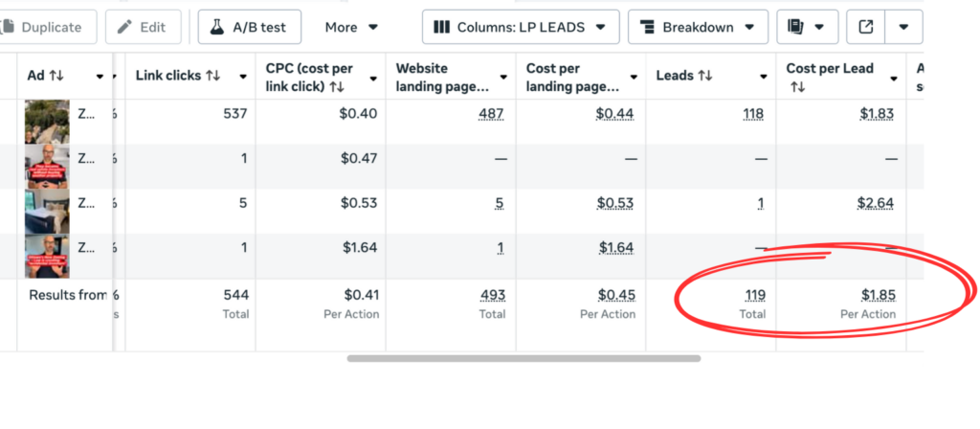Click the 119 total leads value
This screenshot has height=429, width=980.
754,295
